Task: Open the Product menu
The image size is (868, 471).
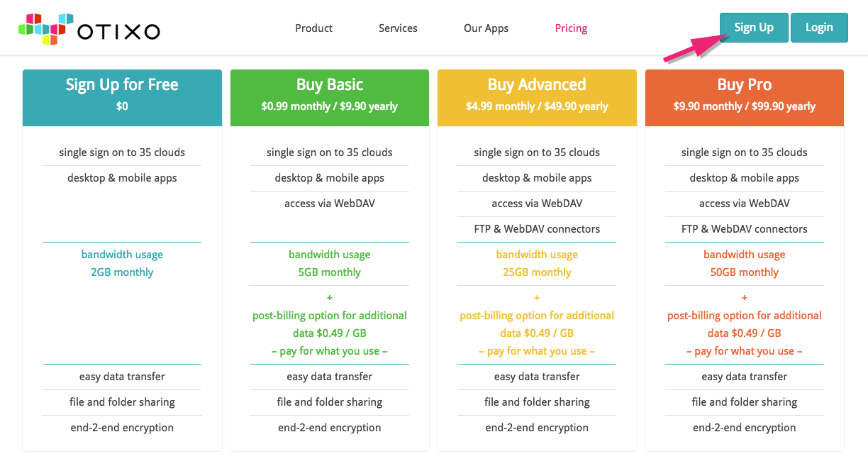Action: tap(313, 28)
